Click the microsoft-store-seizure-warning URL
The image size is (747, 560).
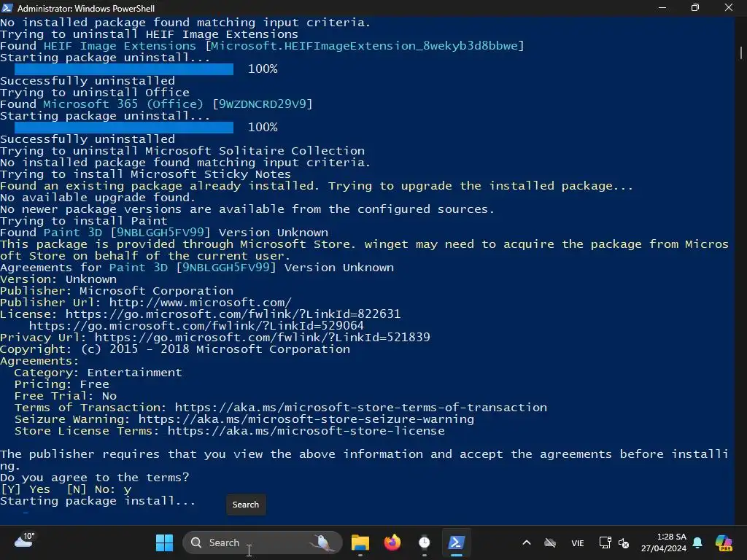[x=306, y=419]
